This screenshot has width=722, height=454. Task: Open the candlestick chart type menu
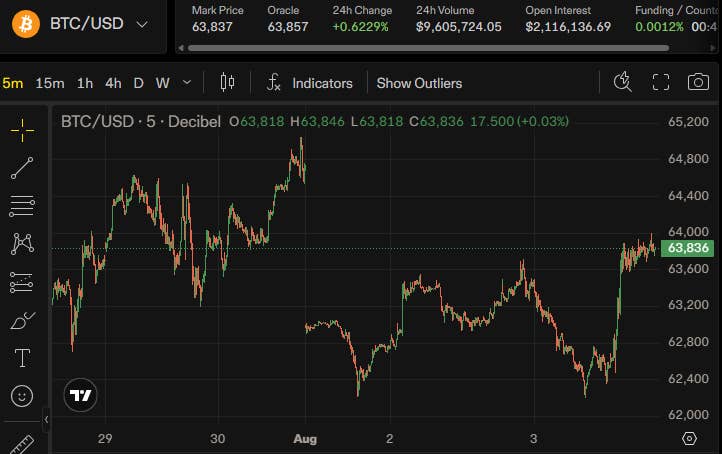coord(227,82)
